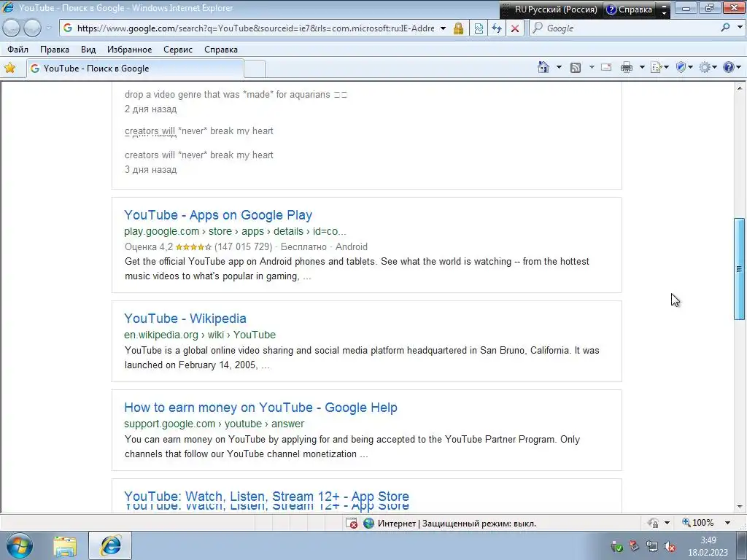The image size is (747, 560).
Task: Expand the Tools gear dropdown arrow
Action: point(715,68)
